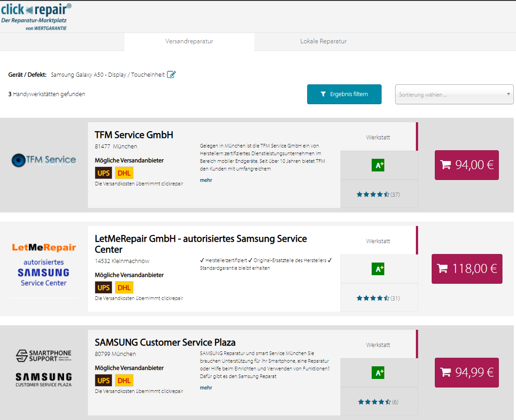Viewport: 516px width, 420px height.
Task: Switch to the Lokale Reparatur tab
Action: (x=323, y=42)
